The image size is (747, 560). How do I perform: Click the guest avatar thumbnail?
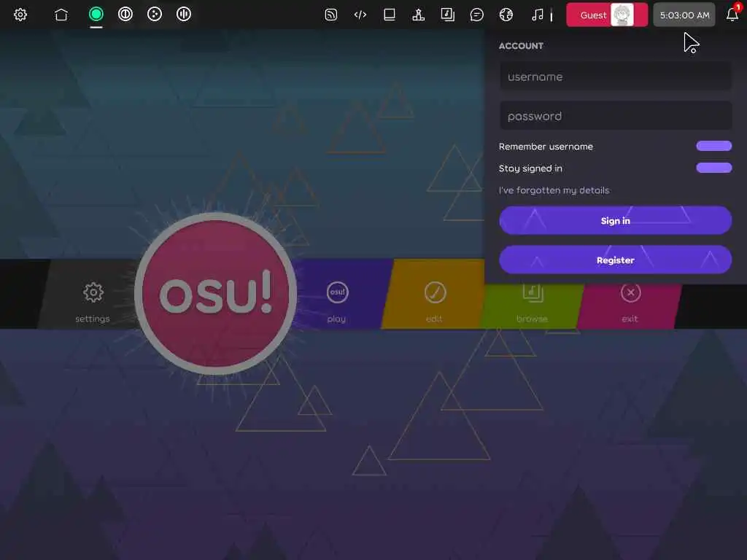click(x=622, y=15)
